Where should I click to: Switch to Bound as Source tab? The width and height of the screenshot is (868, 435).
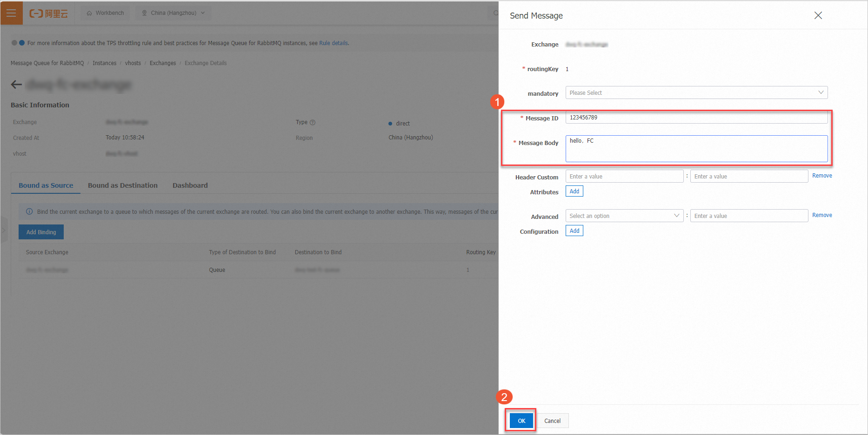point(46,185)
